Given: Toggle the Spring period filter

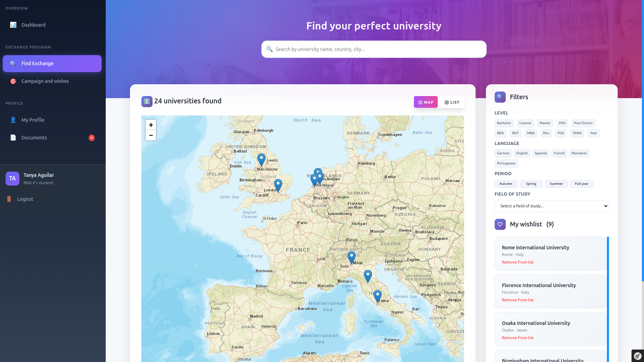Looking at the screenshot, I should [531, 184].
